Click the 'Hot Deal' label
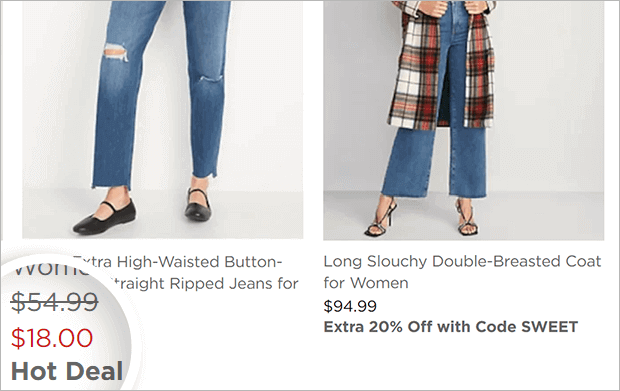The width and height of the screenshot is (620, 391). (67, 371)
